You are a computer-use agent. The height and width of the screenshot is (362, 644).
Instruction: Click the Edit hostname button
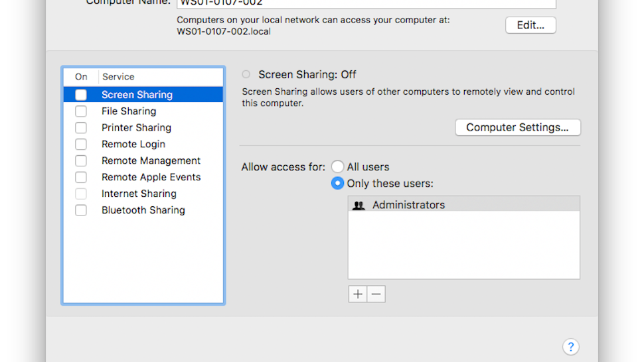530,25
